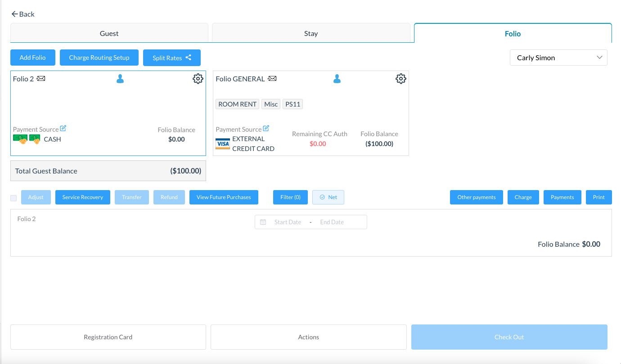Switch to the Guest tab
621x364 pixels.
click(x=109, y=33)
